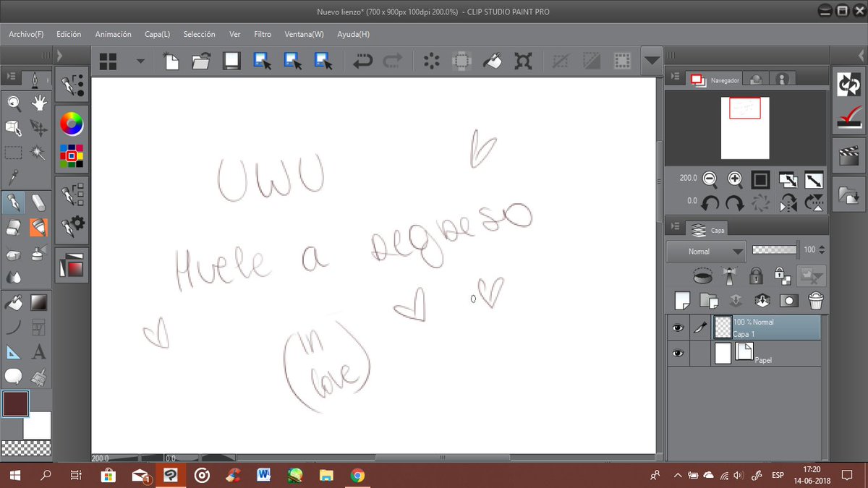
Task: Open the Archivo(F) menu
Action: [26, 34]
